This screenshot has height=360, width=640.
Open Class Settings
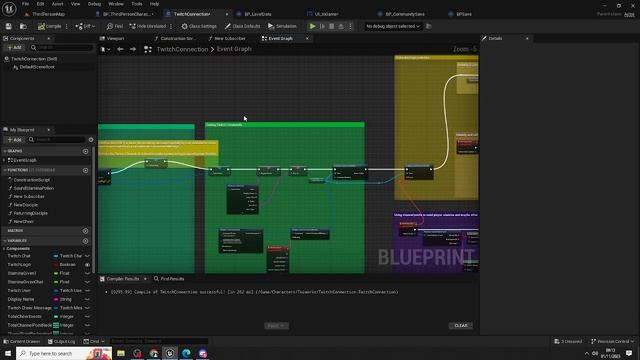pos(199,26)
